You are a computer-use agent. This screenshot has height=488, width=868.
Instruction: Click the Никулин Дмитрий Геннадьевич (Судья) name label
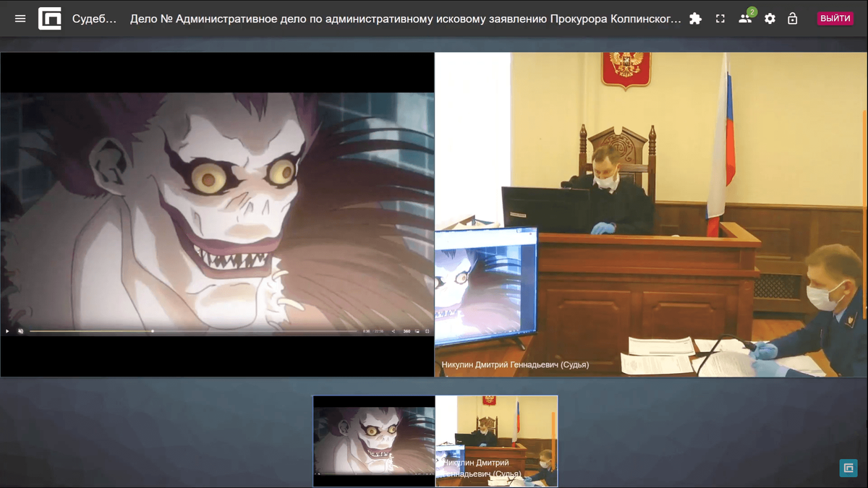(x=515, y=365)
